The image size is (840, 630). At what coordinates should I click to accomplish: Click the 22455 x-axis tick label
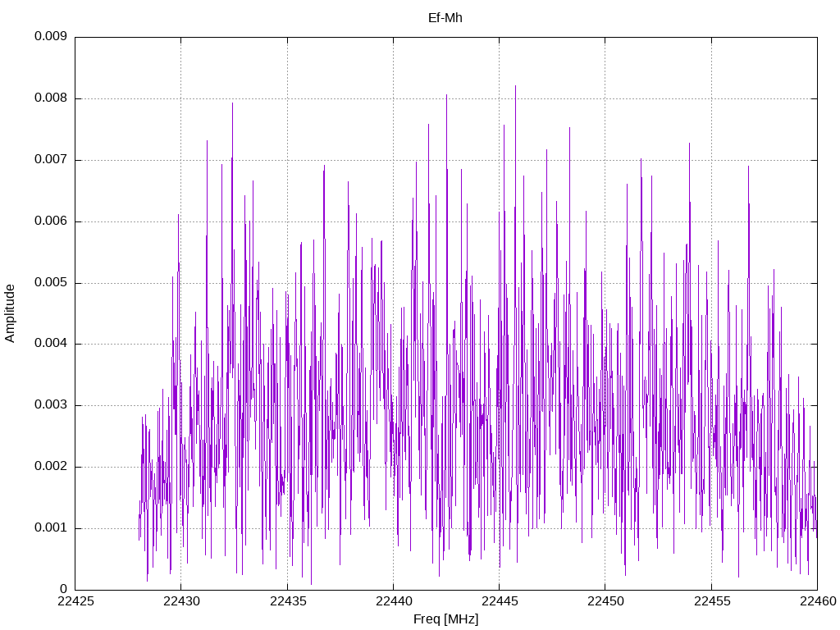point(712,601)
